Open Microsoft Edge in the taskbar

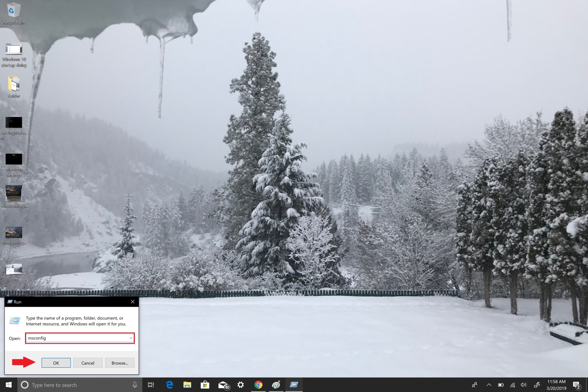pyautogui.click(x=169, y=385)
